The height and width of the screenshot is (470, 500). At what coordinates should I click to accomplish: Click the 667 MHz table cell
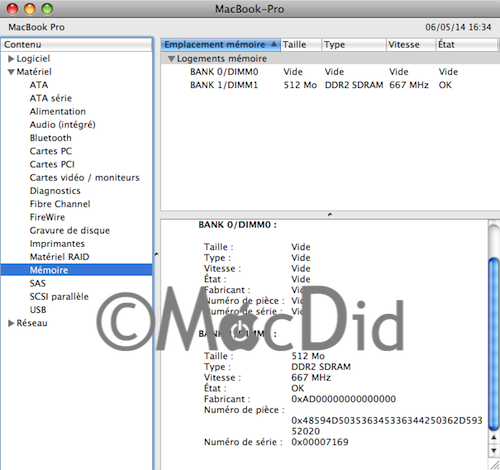coord(409,85)
